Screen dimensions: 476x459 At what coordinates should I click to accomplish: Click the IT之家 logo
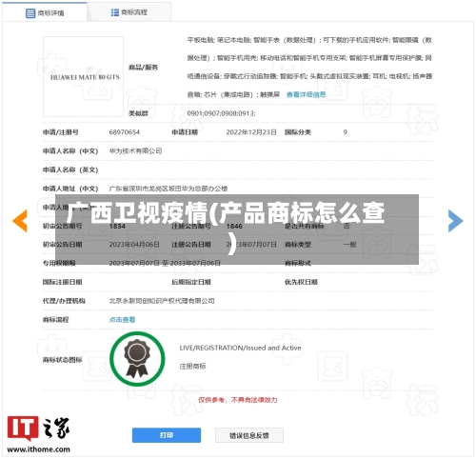coord(38,428)
